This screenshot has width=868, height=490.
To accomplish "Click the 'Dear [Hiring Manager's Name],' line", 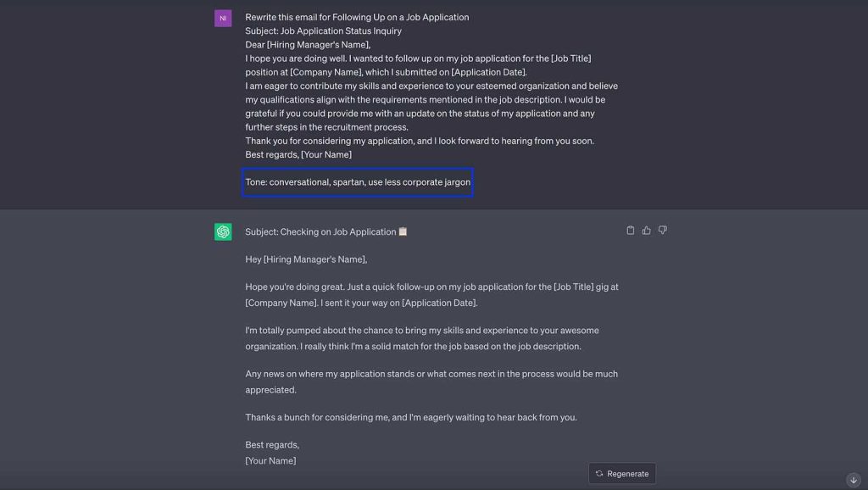I will tap(308, 45).
